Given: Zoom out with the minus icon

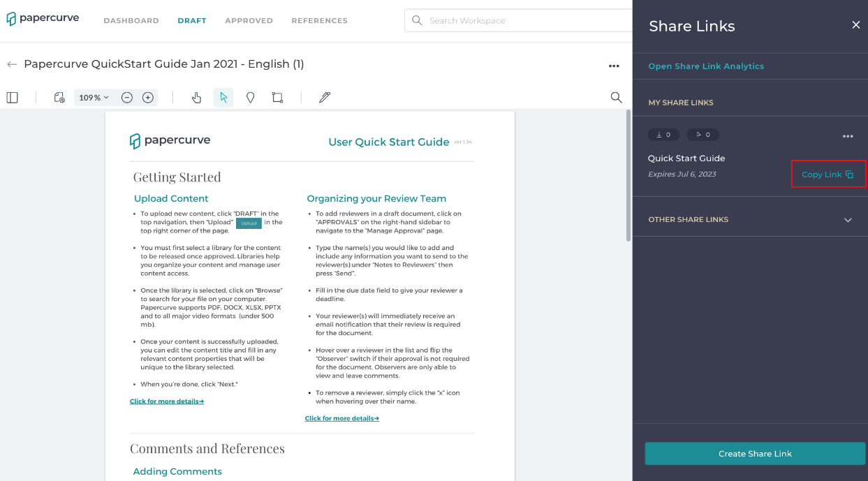Looking at the screenshot, I should click(127, 98).
